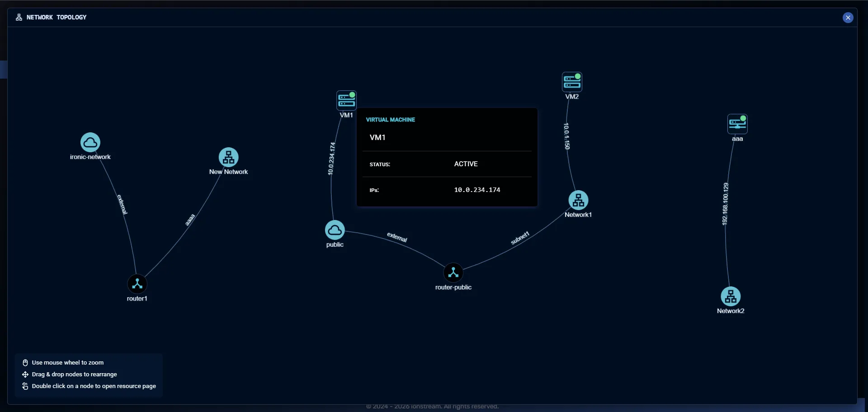Click the ironic-network label text

(x=90, y=157)
